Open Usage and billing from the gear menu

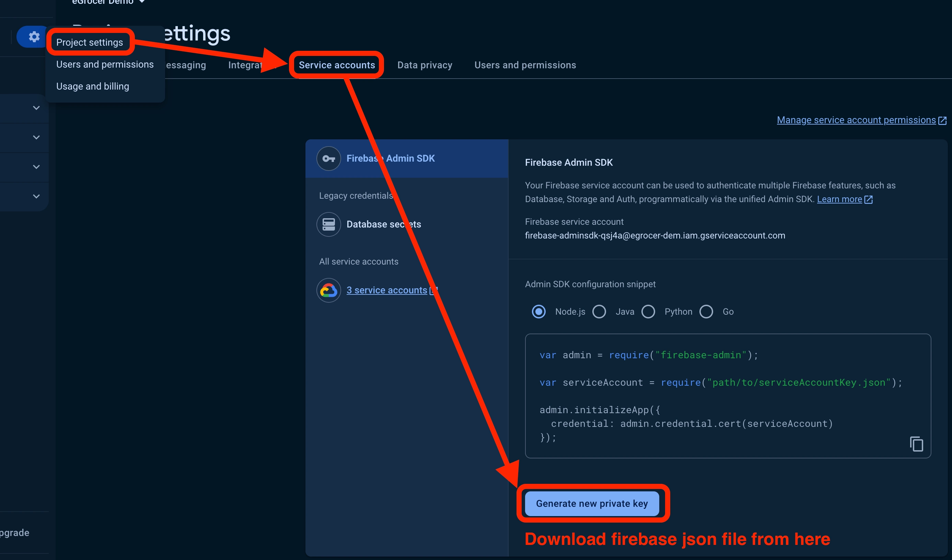point(93,86)
